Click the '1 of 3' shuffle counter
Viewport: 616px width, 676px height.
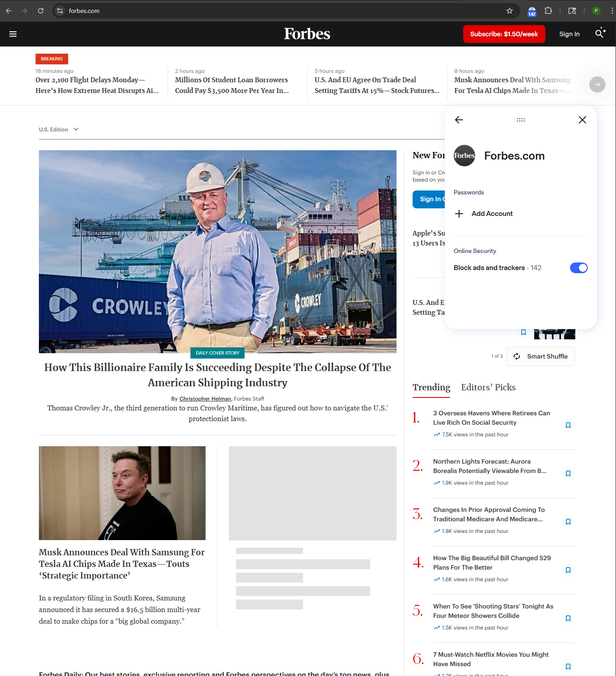point(497,356)
